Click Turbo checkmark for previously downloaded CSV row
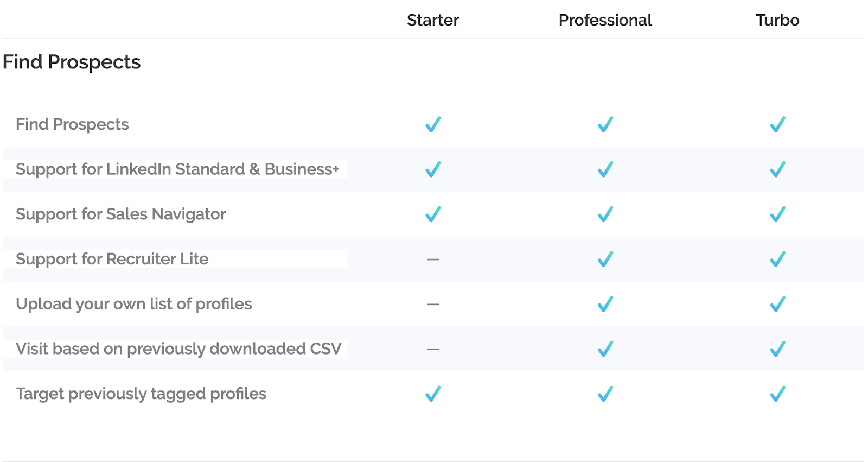Screen dimensions: 868x462 777,349
